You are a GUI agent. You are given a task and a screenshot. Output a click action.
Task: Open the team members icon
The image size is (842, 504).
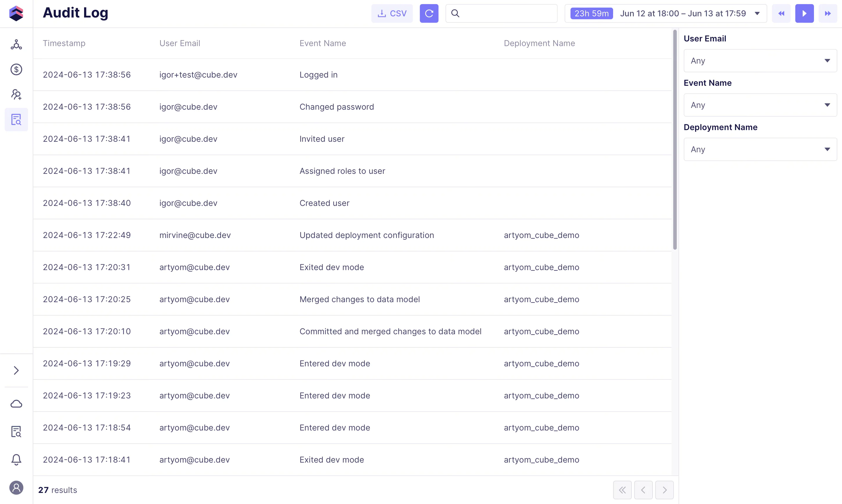[x=16, y=94]
